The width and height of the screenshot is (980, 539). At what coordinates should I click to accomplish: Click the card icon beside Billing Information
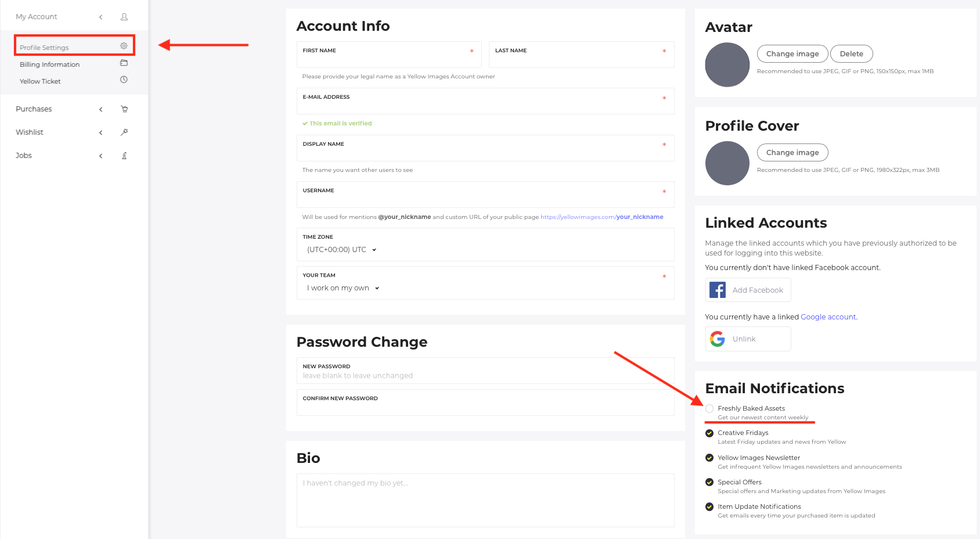point(124,63)
